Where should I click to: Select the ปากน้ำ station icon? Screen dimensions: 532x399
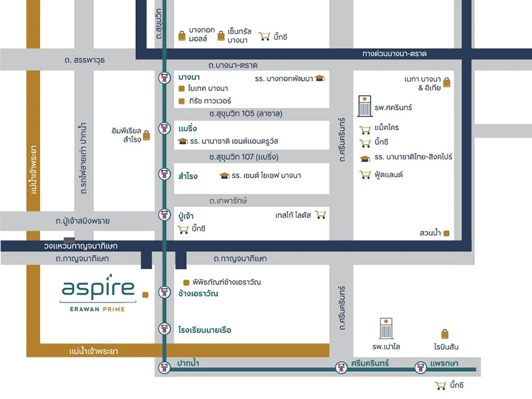coord(164,368)
